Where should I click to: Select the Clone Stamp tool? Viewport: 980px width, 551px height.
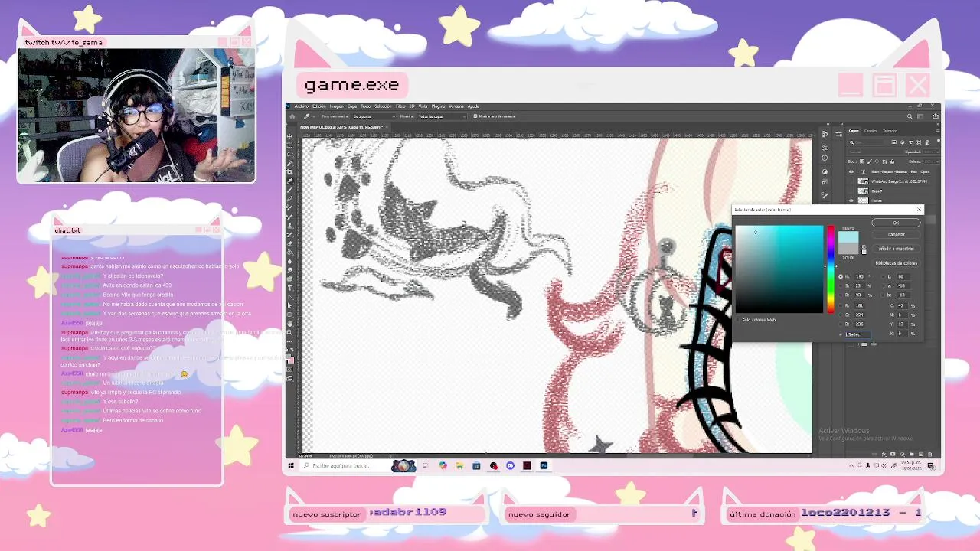coord(289,225)
